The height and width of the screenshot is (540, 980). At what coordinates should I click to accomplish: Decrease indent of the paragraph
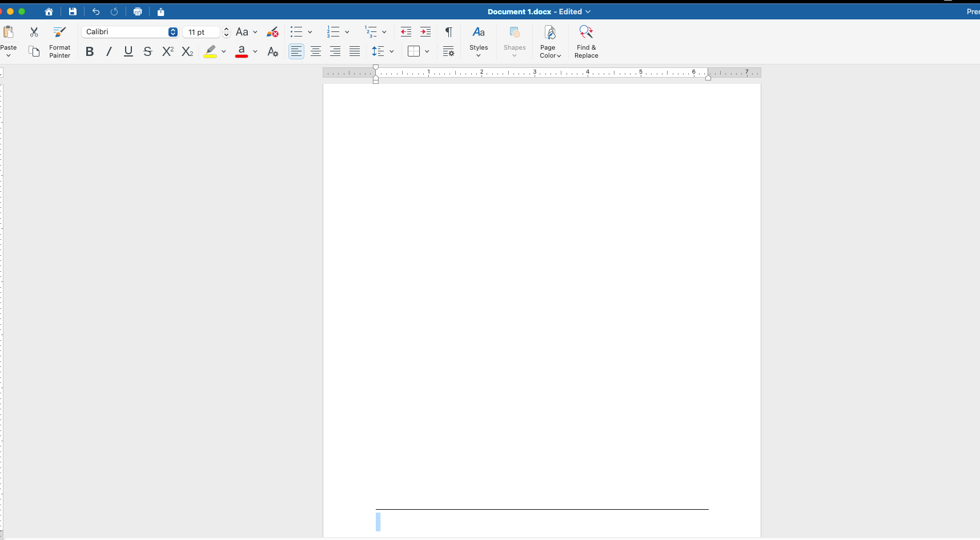pos(406,32)
